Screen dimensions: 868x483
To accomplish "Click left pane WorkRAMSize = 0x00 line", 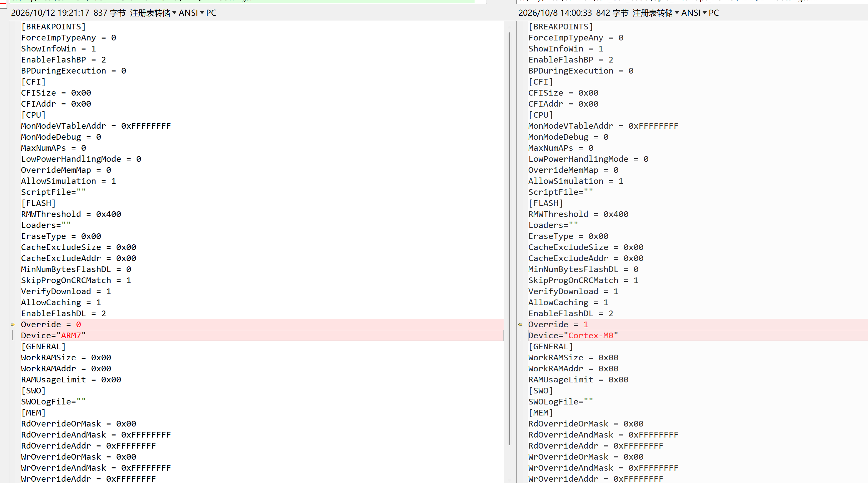I will (x=66, y=358).
